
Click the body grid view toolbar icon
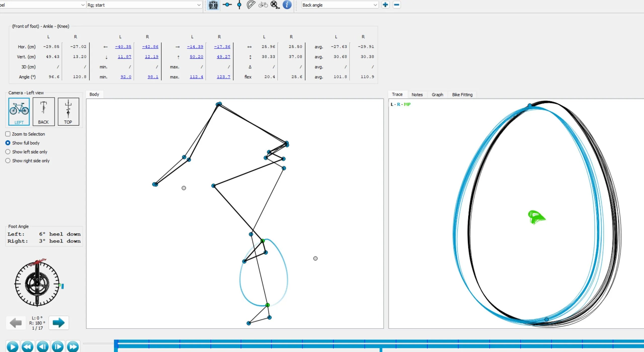(213, 5)
